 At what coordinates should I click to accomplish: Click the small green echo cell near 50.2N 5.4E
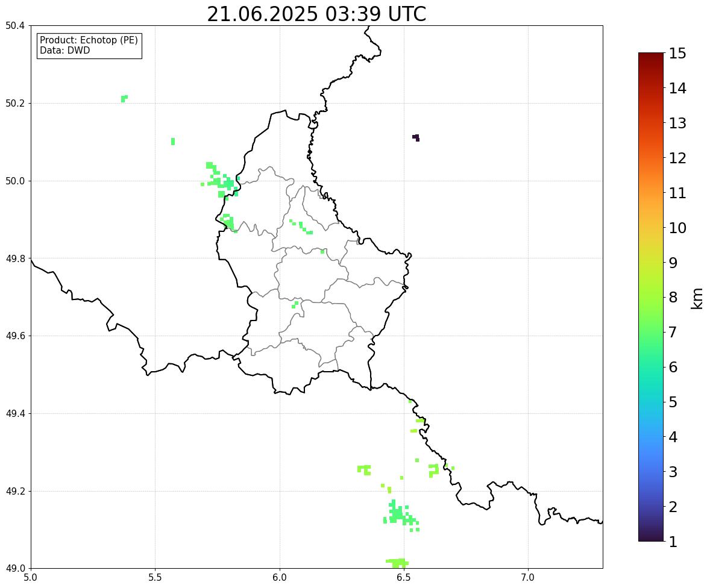[124, 98]
